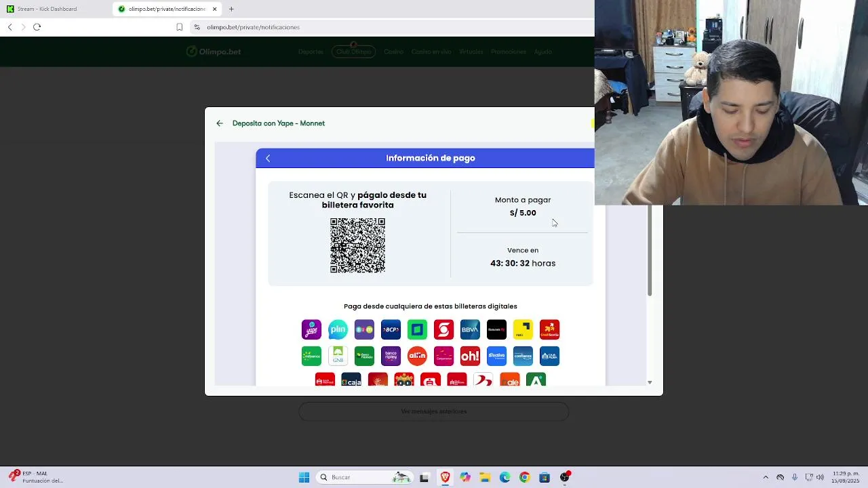Select the Banco Ripley icon
The height and width of the screenshot is (488, 868).
click(391, 356)
